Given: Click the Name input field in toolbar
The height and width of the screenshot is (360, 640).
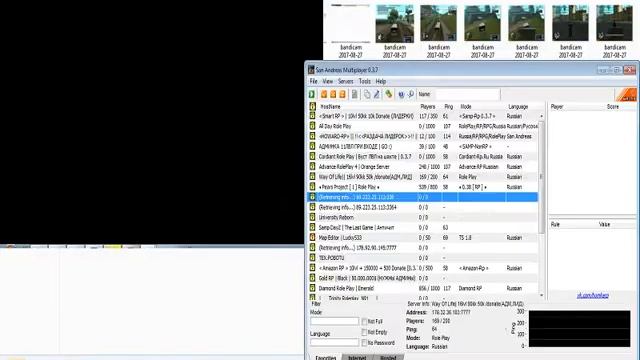Looking at the screenshot, I should [x=467, y=94].
